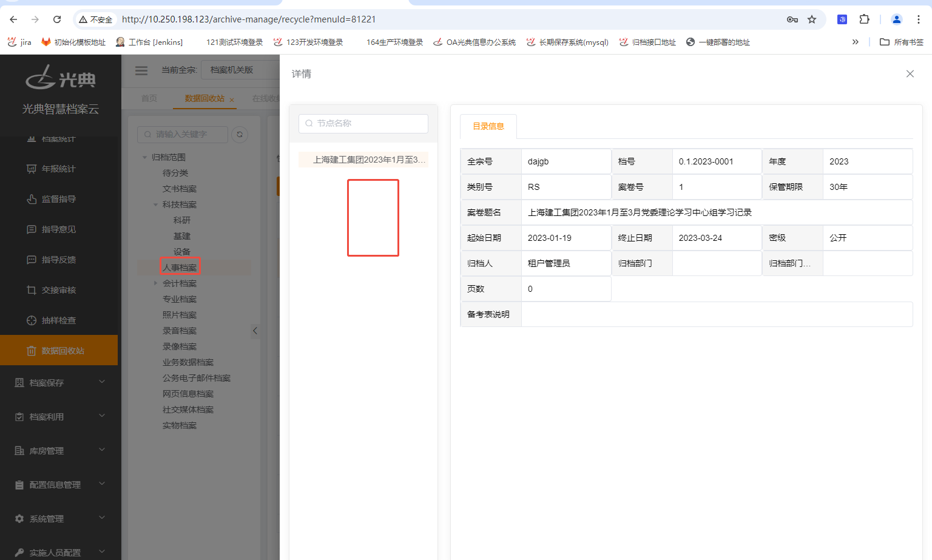Open 抽样检查 sidebar item

click(59, 320)
